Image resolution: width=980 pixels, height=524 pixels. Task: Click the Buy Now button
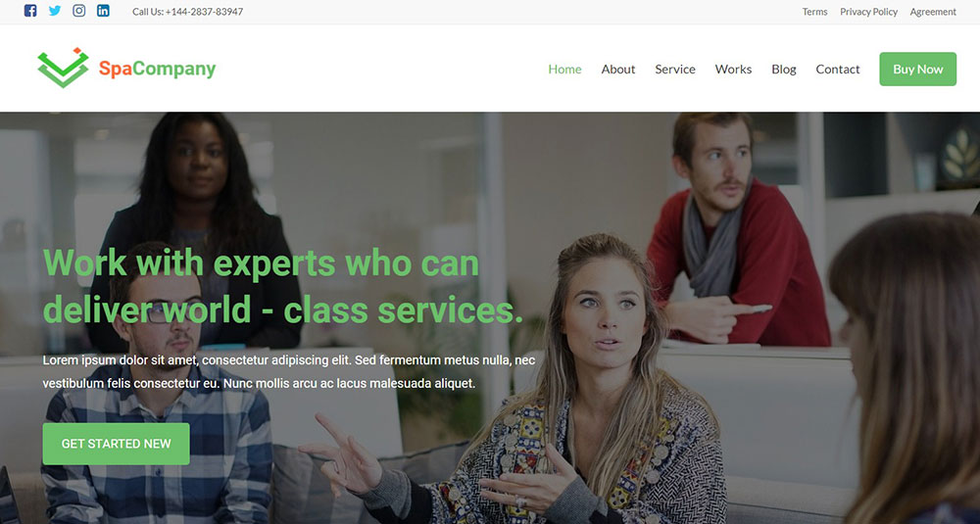coord(917,69)
